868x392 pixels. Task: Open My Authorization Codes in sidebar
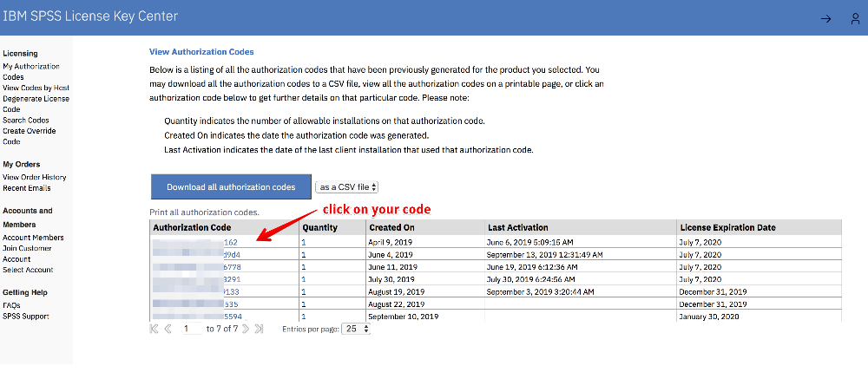point(31,71)
